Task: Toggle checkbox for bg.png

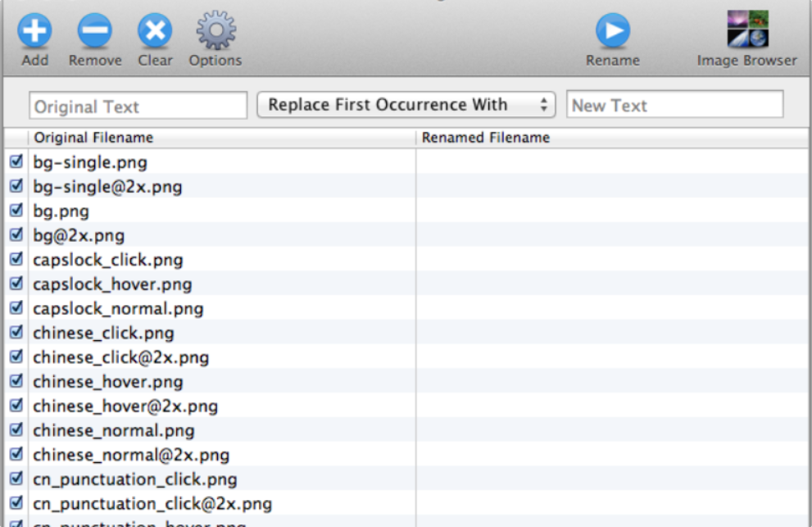Action: coord(16,210)
